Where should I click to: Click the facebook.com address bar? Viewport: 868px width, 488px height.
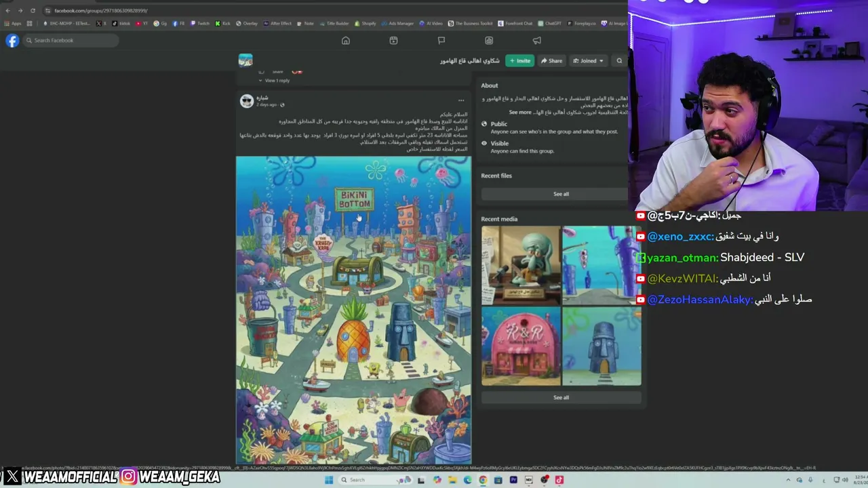pyautogui.click(x=332, y=11)
